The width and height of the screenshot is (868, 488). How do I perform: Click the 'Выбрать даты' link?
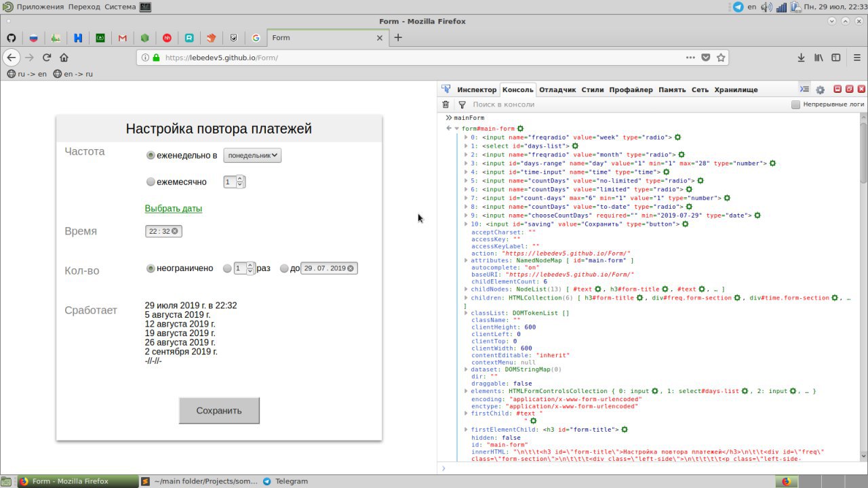(174, 209)
